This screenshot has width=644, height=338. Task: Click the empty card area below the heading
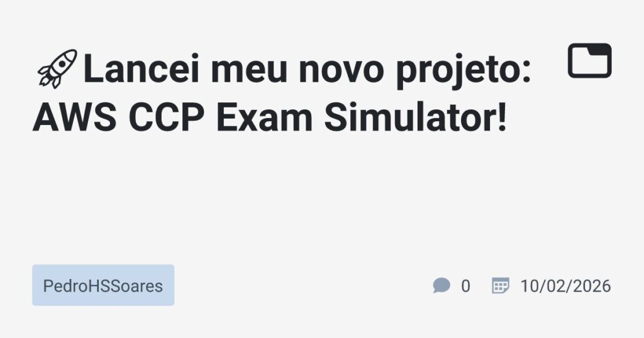322,197
